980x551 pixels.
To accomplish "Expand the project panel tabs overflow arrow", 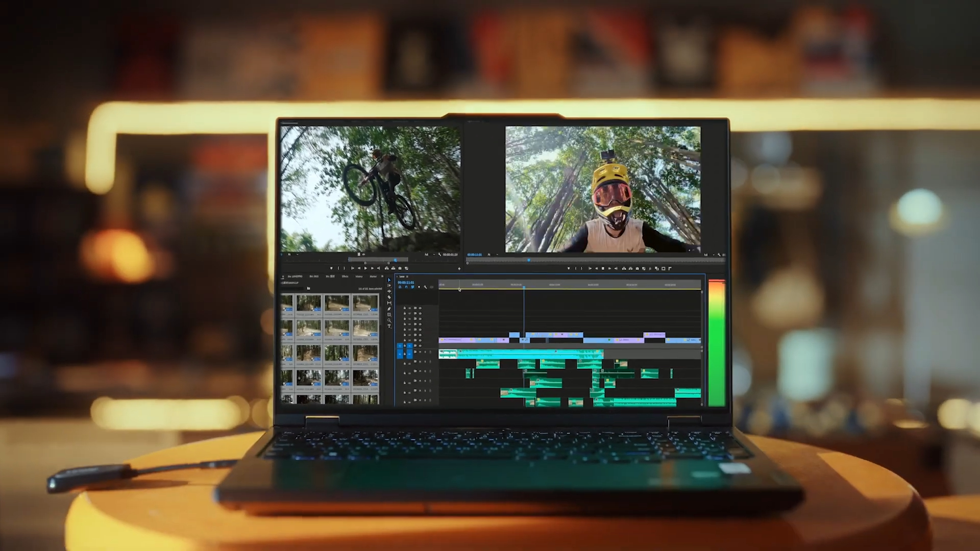I will (382, 277).
